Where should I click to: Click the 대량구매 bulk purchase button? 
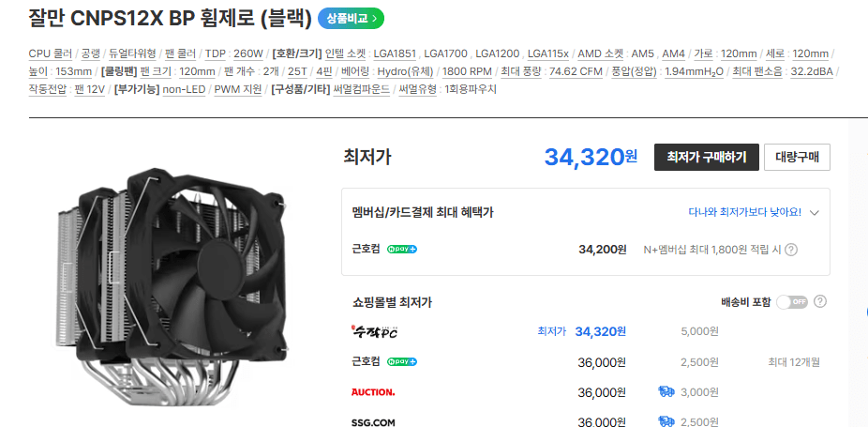[x=797, y=157]
